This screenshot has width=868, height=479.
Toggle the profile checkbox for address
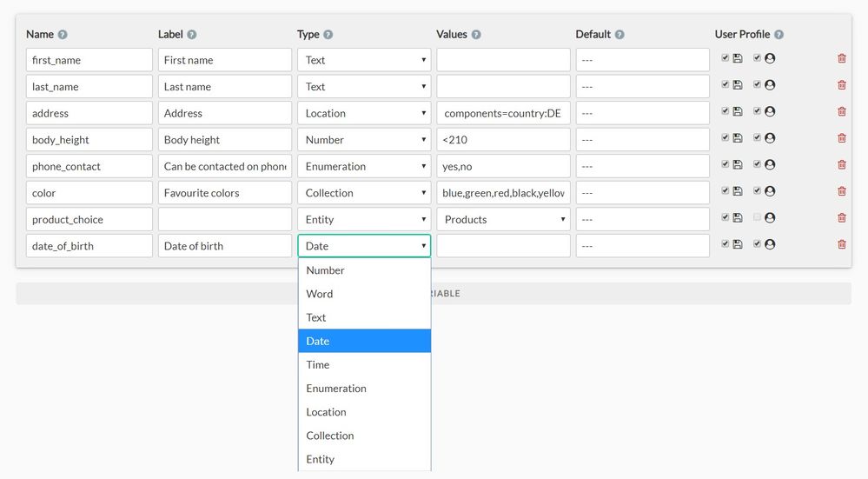tap(757, 110)
